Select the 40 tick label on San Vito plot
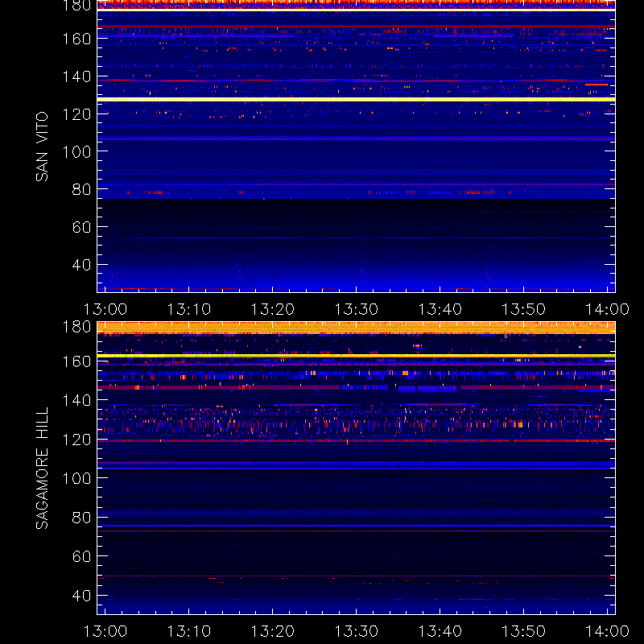This screenshot has width=644, height=644. pos(82,265)
